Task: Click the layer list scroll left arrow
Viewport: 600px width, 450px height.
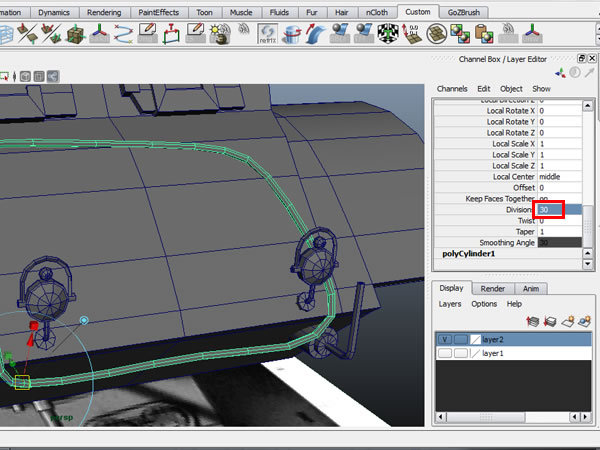Action: (x=441, y=417)
